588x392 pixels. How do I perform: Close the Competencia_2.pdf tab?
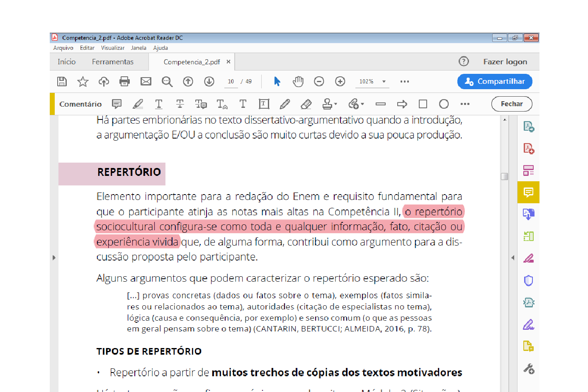pos(228,62)
